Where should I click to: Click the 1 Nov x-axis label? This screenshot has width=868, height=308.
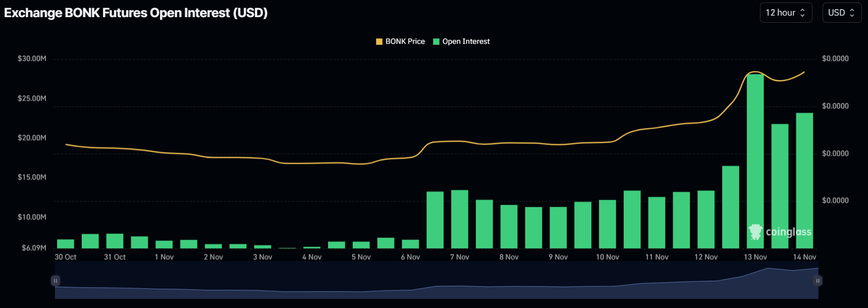(x=164, y=257)
